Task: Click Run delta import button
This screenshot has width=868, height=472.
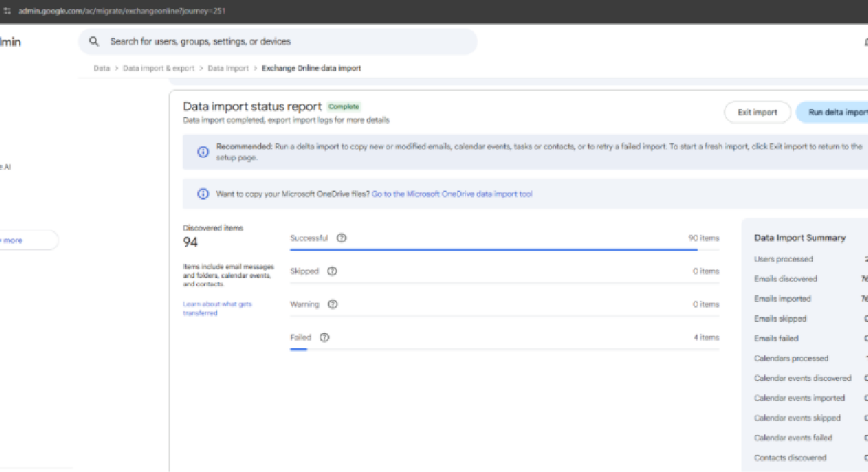Action: click(832, 112)
